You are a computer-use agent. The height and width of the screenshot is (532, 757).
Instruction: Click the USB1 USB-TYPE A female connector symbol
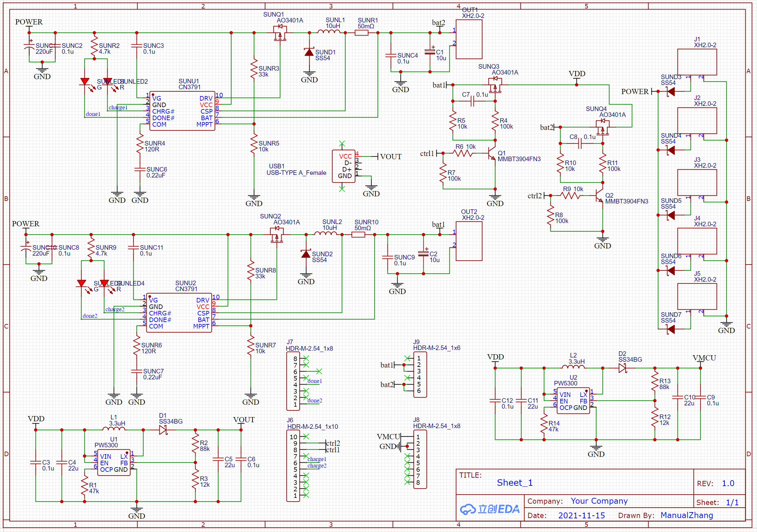point(343,166)
